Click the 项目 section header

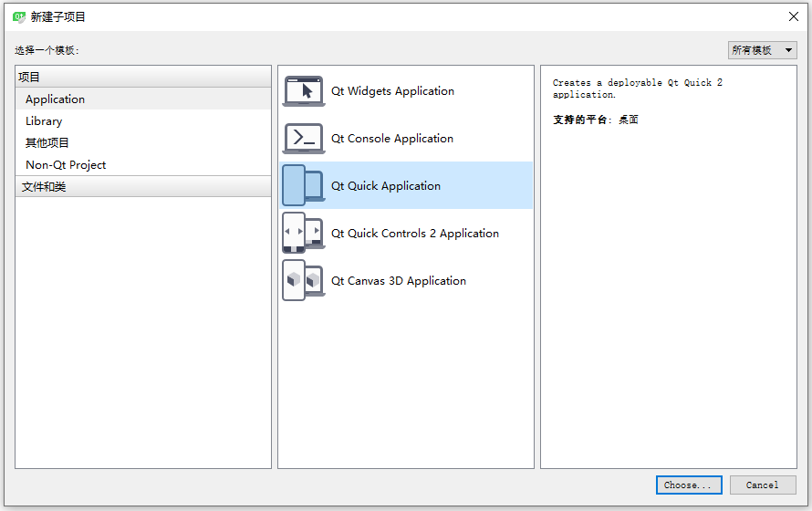143,77
